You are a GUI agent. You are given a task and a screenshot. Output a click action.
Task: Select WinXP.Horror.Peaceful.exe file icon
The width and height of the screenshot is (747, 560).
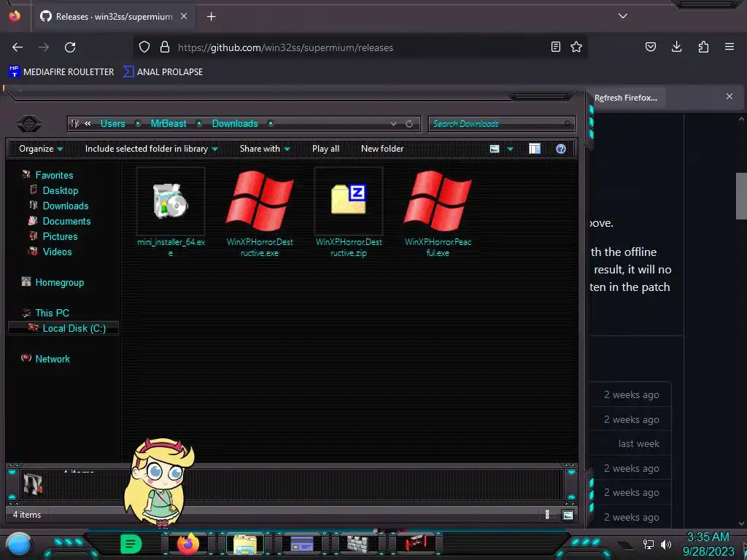click(438, 201)
